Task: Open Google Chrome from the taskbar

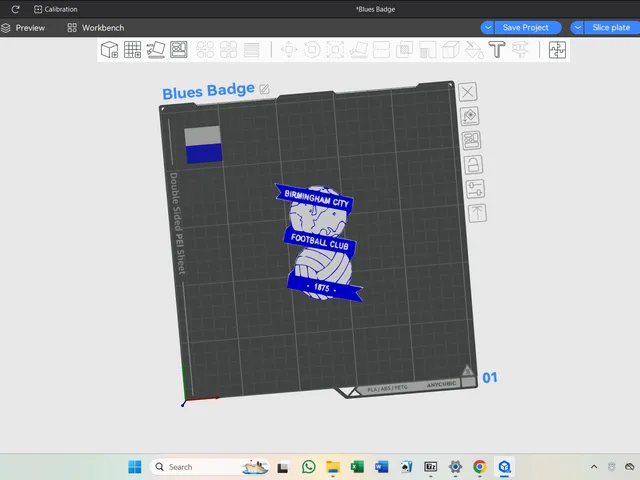Action: (480, 467)
